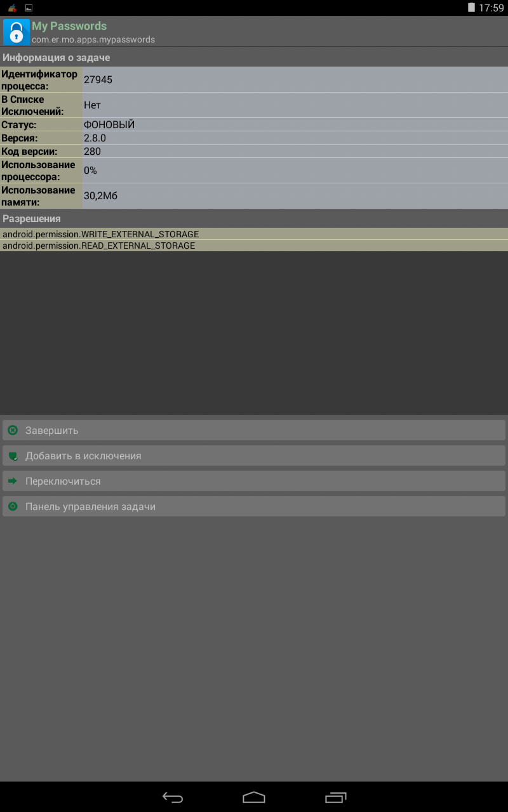508x812 pixels.
Task: Select the version value 2.8.0
Action: [x=95, y=138]
